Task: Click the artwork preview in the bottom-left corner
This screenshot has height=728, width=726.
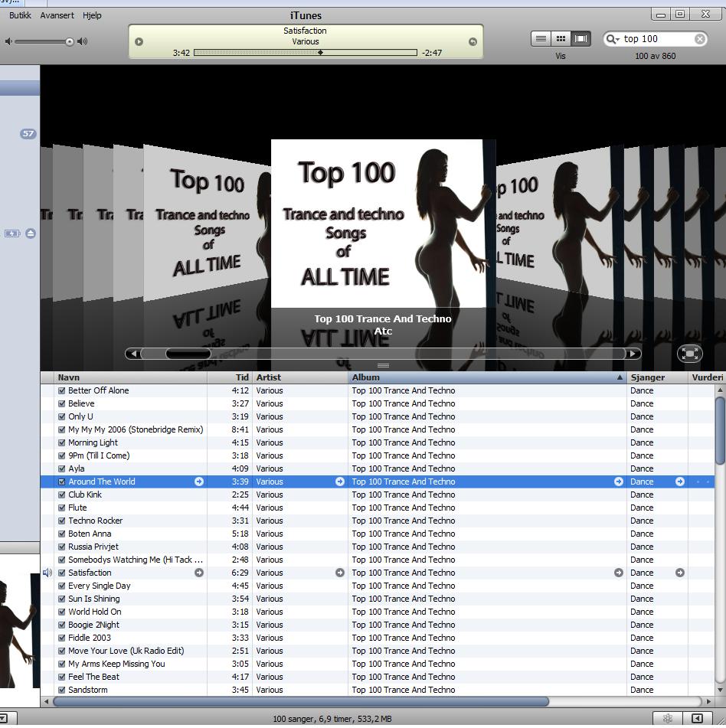Action: (x=20, y=630)
